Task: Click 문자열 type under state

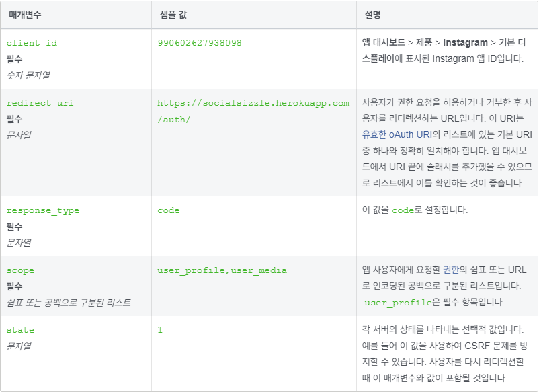Action: [x=19, y=346]
